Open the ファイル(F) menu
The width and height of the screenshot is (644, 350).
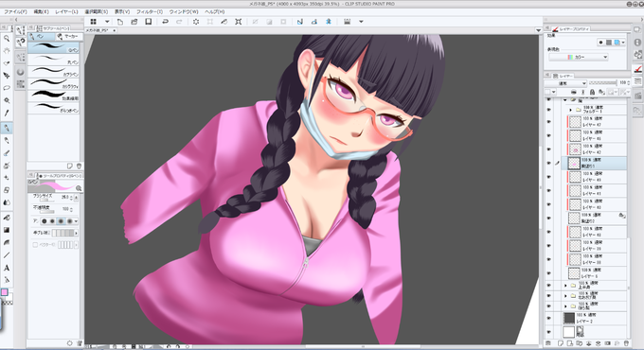[15, 12]
